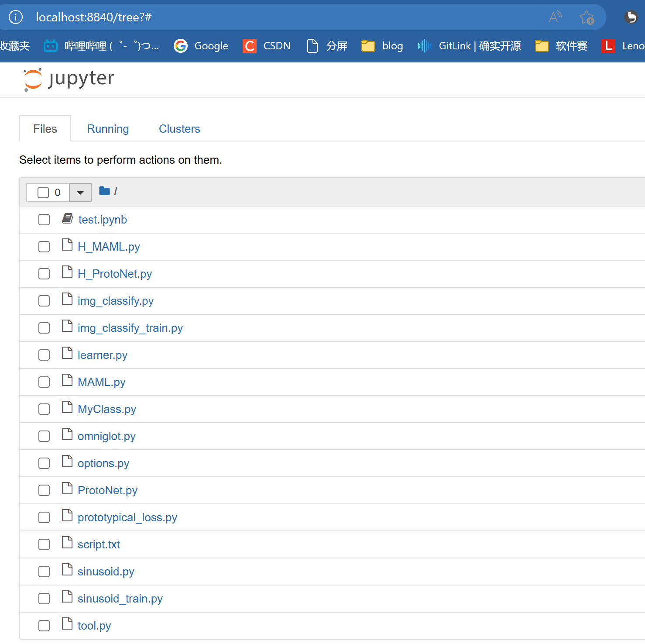This screenshot has height=644, width=645.
Task: Click the file icon beside sinusoid.py
Action: tap(67, 570)
